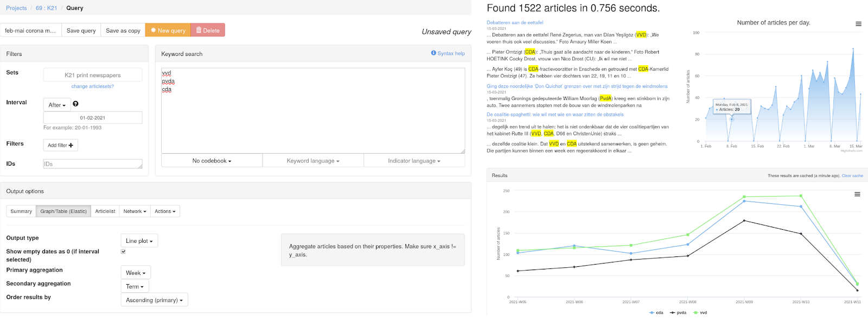Viewport: 868px width, 320px height.
Task: Open the No codebook dropdown
Action: coord(212,161)
